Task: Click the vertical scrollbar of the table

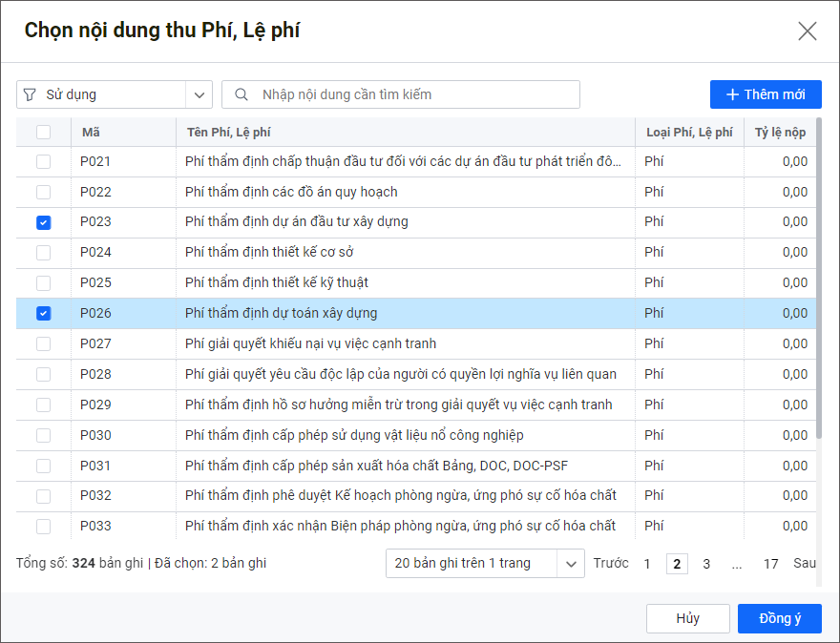Action: (x=820, y=286)
